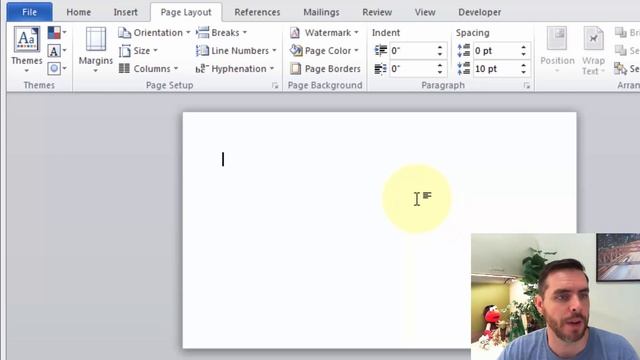Click the Watermark label

pos(328,33)
